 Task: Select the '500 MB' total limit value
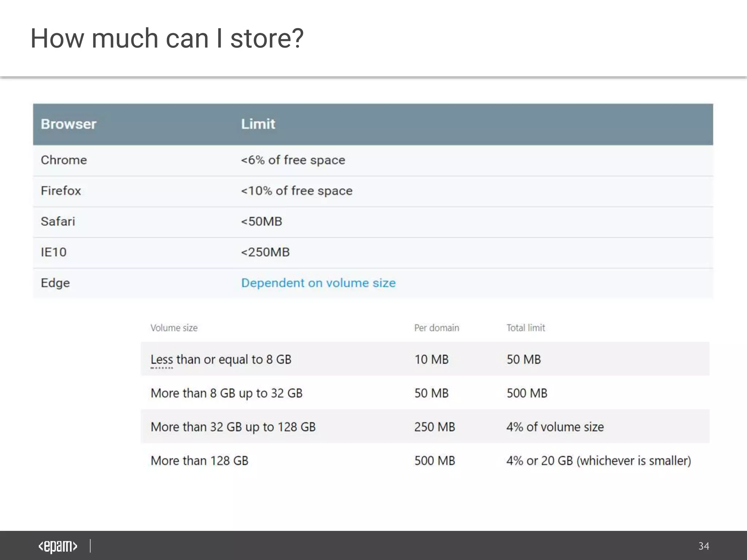coord(527,393)
